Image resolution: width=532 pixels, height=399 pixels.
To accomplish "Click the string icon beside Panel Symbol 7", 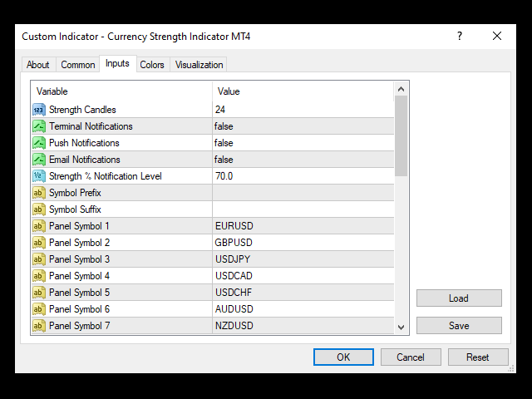I will (x=39, y=326).
